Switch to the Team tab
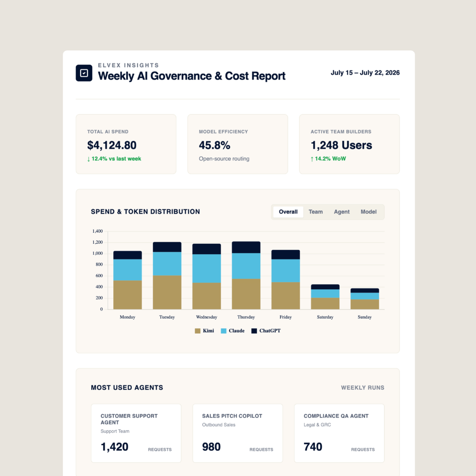Viewport: 476px width, 476px height. coord(316,212)
